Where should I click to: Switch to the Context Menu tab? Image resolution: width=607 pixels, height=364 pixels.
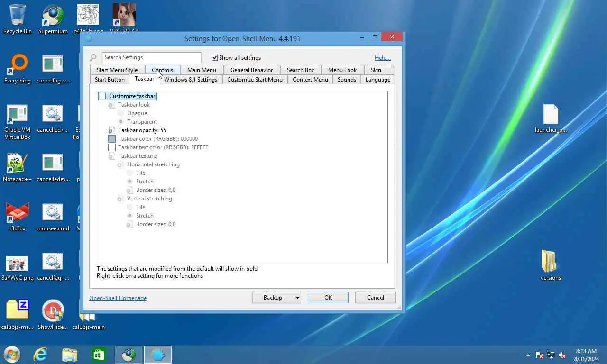(x=310, y=80)
